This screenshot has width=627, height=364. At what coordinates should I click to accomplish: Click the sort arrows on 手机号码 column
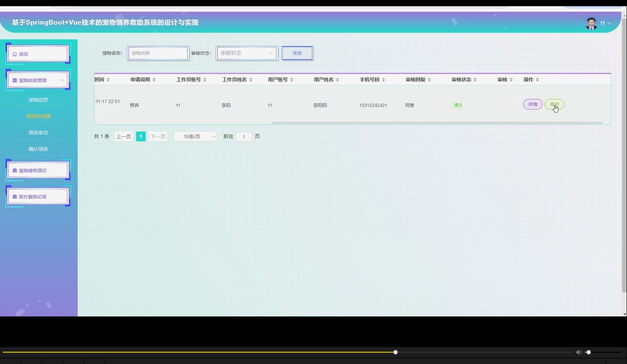[x=383, y=79]
